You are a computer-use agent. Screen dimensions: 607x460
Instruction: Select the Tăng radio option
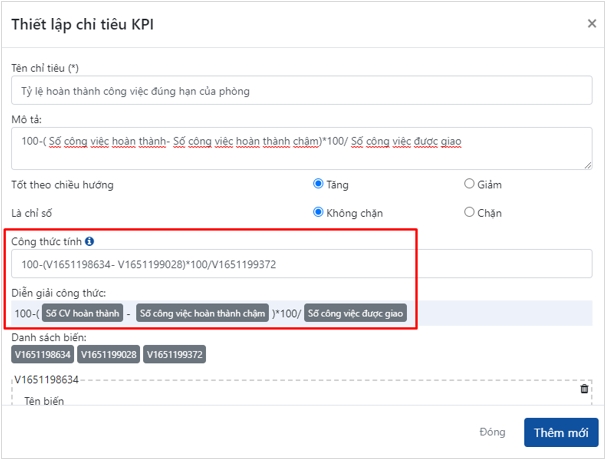319,184
